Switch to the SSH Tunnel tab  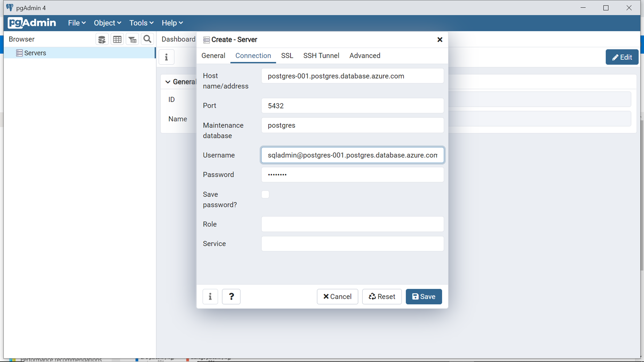tap(321, 56)
